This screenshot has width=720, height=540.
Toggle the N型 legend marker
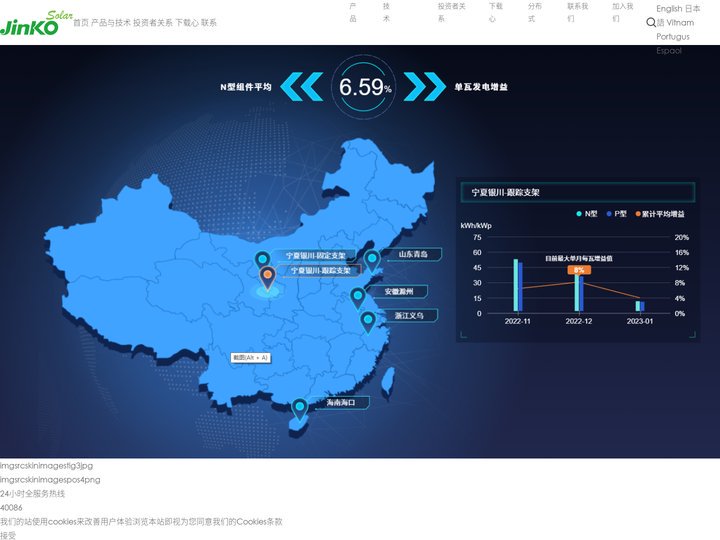(x=579, y=214)
